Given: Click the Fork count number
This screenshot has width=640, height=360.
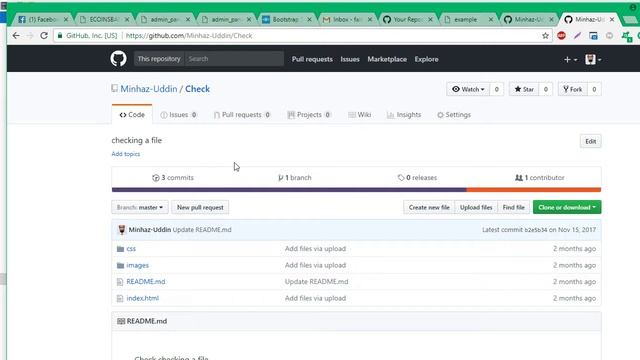Looking at the screenshot, I should pyautogui.click(x=594, y=89).
